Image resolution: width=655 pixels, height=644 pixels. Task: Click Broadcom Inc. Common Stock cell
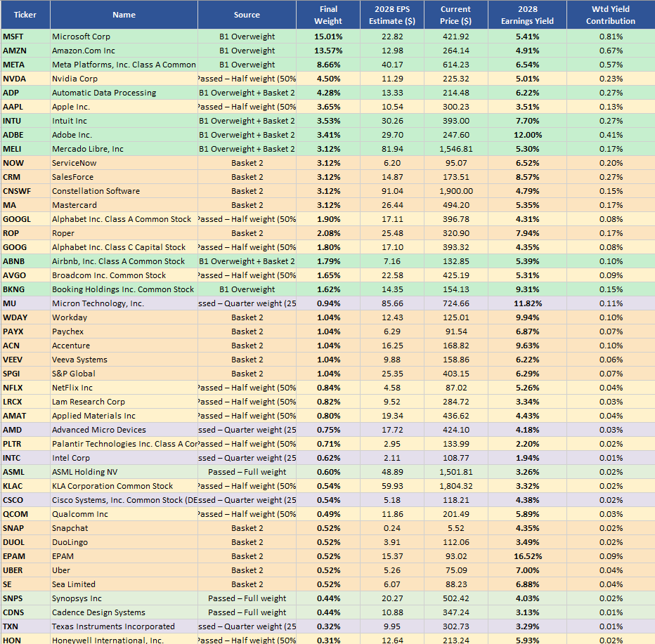[x=124, y=275]
